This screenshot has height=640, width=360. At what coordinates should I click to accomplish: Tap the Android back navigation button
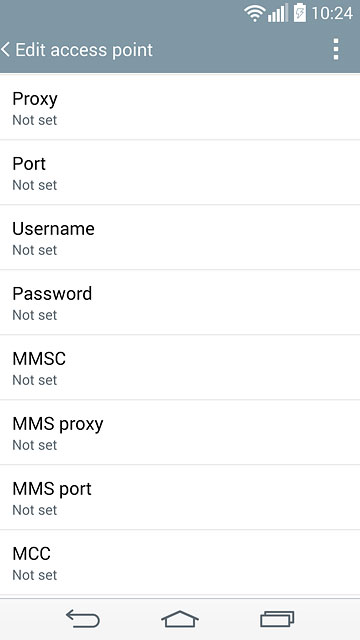click(83, 618)
